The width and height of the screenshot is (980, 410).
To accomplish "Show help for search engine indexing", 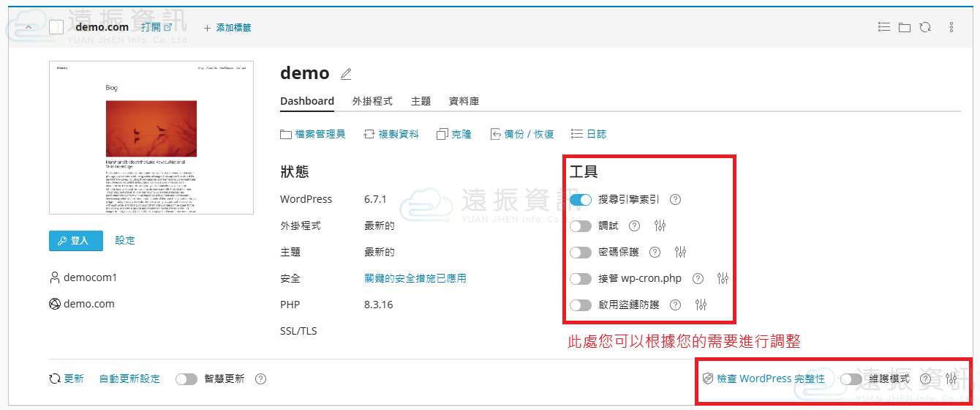I will 676,199.
